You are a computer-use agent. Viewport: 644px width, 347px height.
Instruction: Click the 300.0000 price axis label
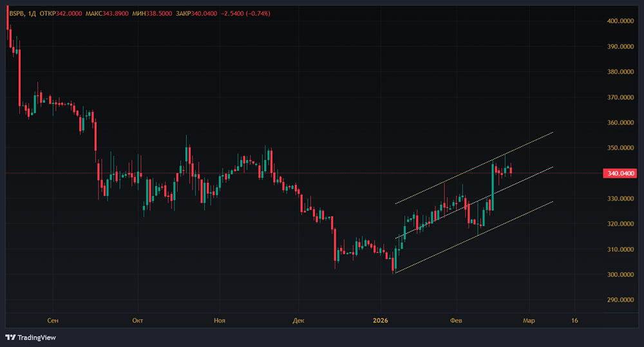pos(620,274)
